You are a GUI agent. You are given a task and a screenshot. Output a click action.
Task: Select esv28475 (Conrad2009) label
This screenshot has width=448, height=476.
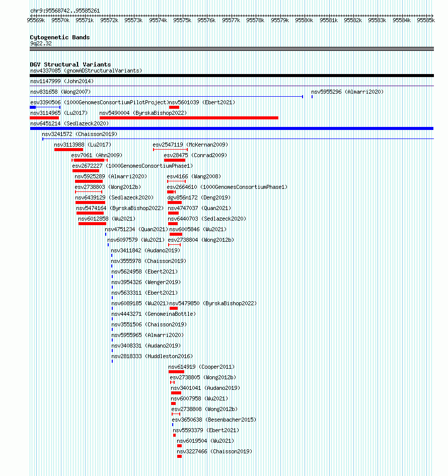(x=195, y=156)
